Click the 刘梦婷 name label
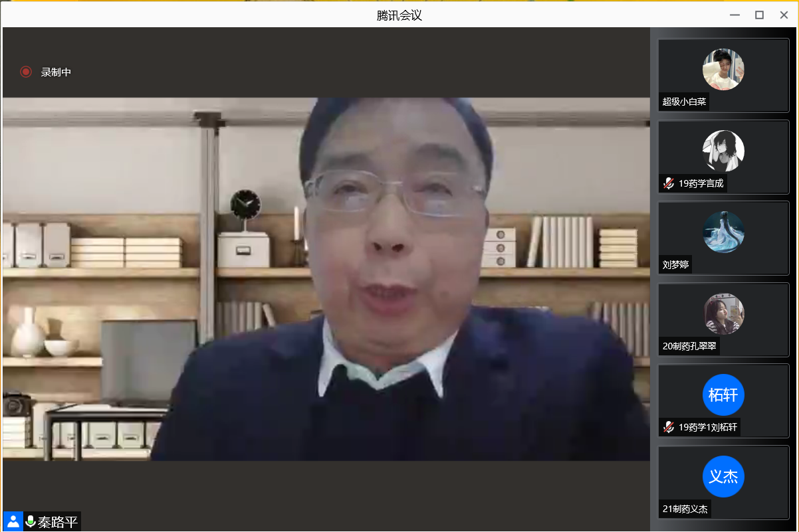 [676, 265]
